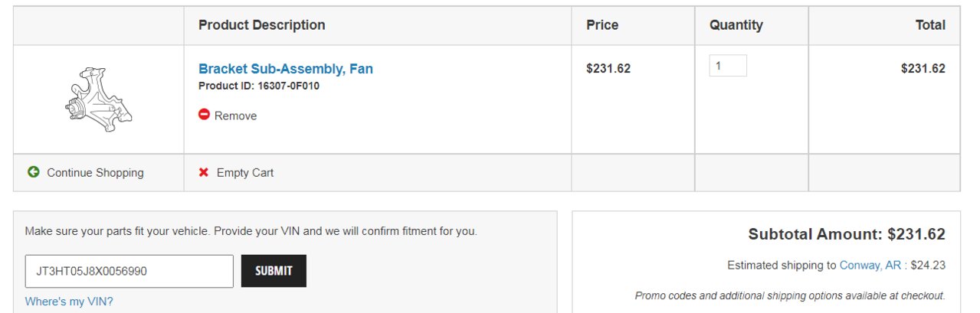Click into the VIN text field
The image size is (980, 313).
point(129,271)
